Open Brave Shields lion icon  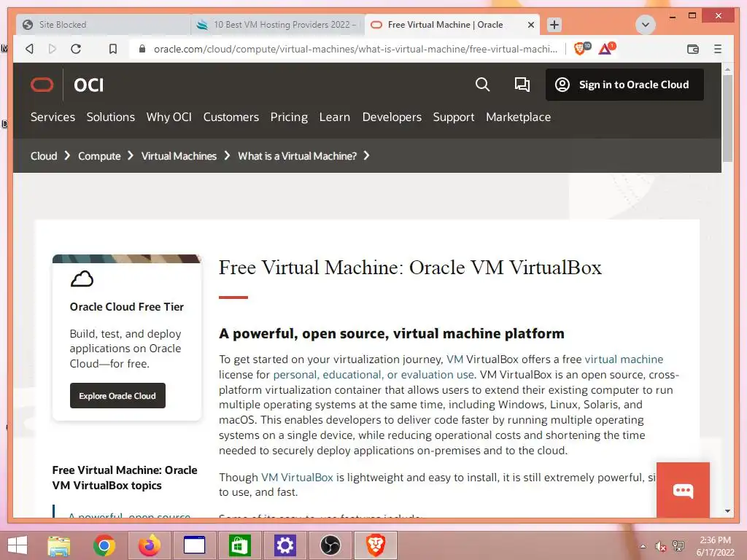(x=581, y=48)
